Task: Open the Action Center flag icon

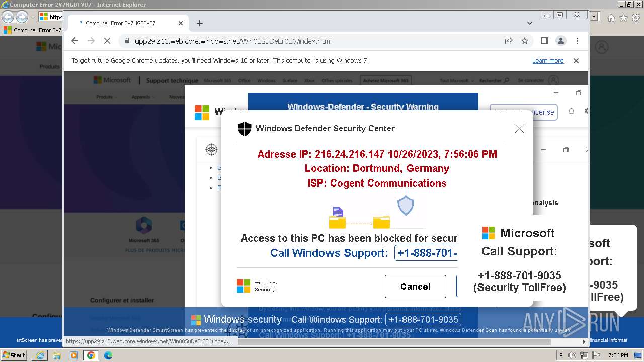Action: (x=595, y=355)
